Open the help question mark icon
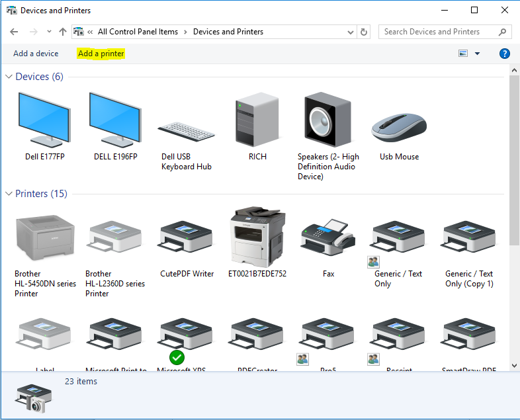This screenshot has width=520, height=420. click(x=504, y=54)
